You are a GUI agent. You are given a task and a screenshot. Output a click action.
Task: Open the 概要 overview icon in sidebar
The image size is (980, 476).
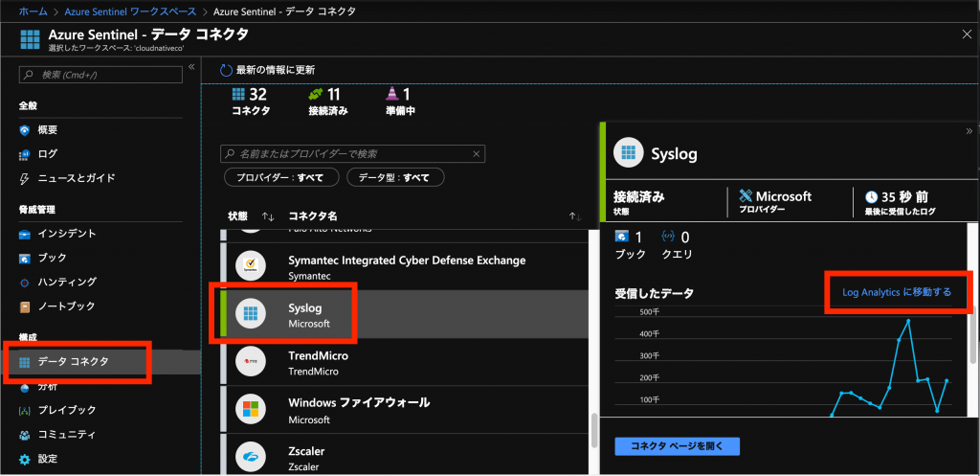[x=25, y=130]
